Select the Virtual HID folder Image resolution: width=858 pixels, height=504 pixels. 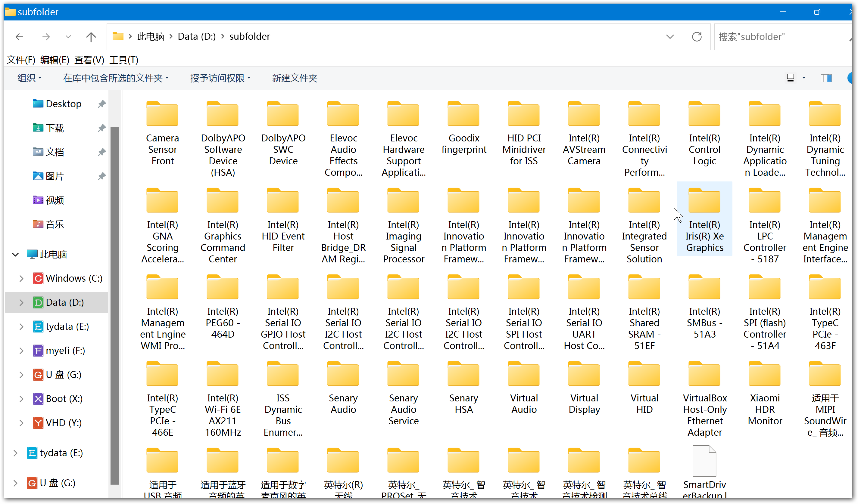[x=644, y=388]
